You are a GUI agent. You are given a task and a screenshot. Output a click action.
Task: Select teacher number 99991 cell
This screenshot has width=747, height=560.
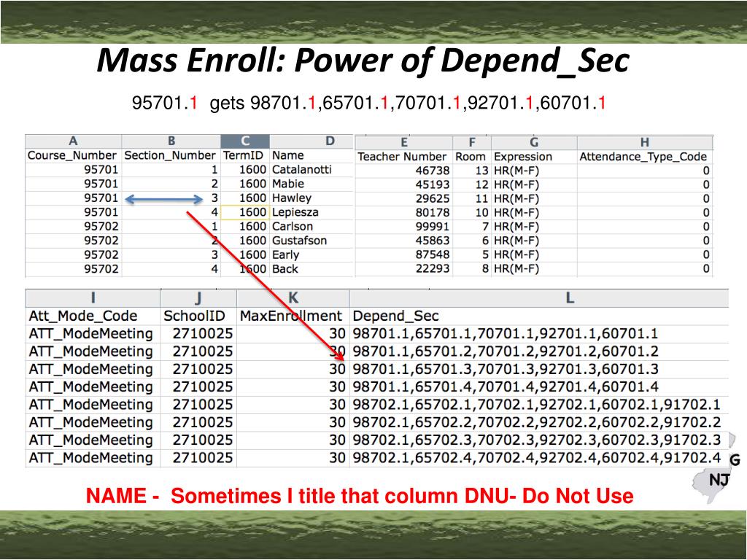403,227
